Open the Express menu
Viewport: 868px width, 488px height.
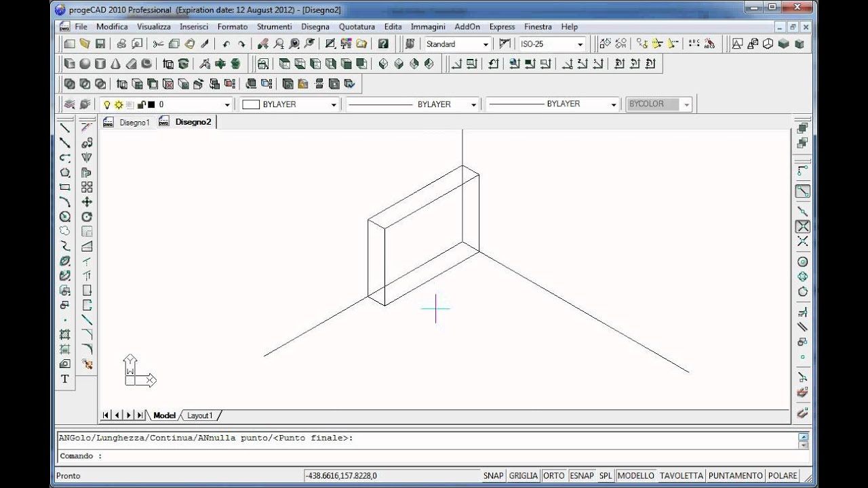click(502, 27)
